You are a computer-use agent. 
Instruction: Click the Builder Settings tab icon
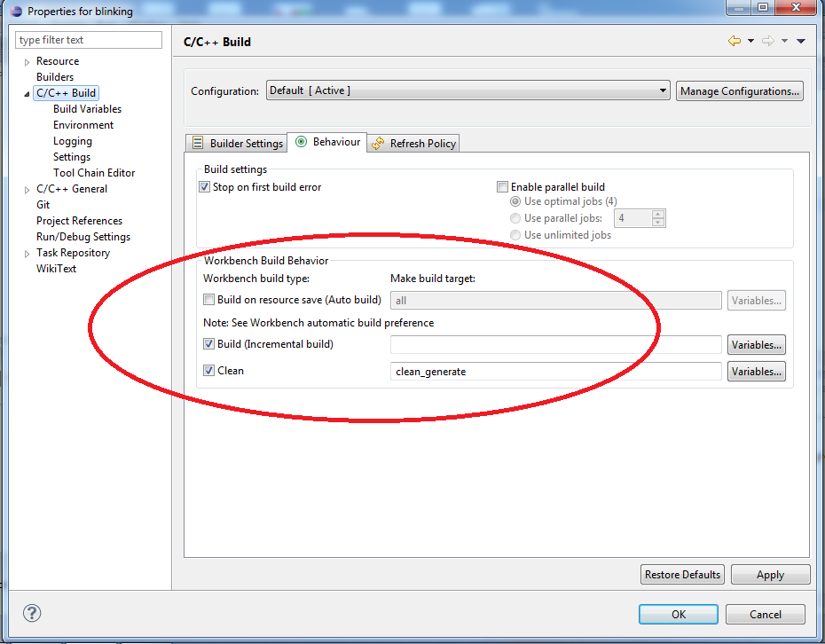198,143
